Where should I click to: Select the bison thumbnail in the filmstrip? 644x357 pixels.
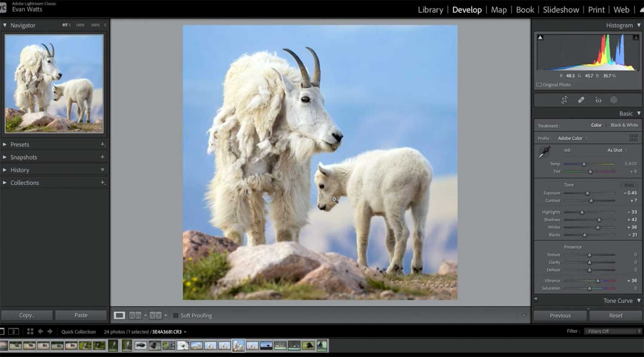[x=141, y=345]
